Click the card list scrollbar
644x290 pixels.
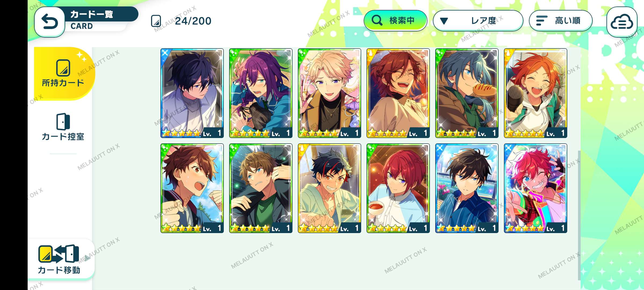pos(579,215)
